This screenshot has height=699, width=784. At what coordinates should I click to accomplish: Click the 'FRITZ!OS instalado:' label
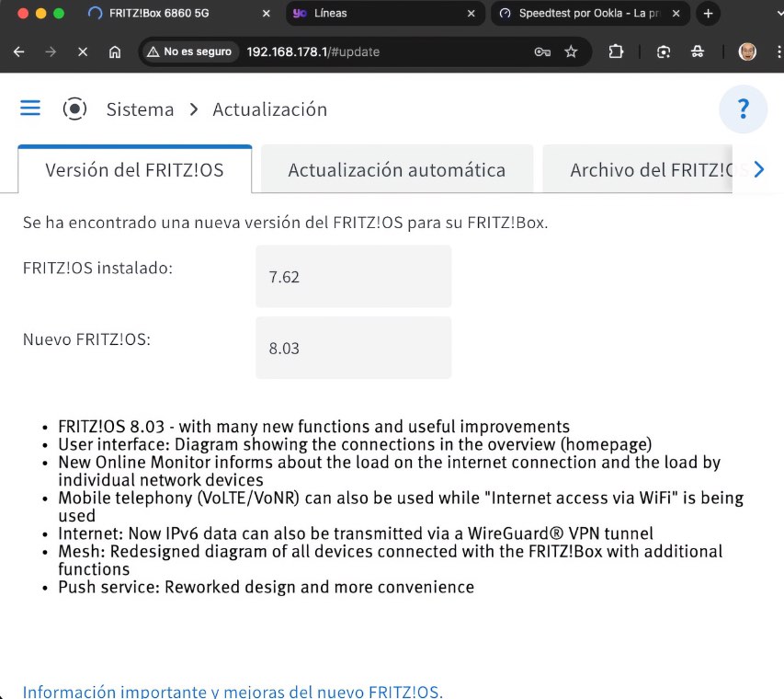click(97, 269)
